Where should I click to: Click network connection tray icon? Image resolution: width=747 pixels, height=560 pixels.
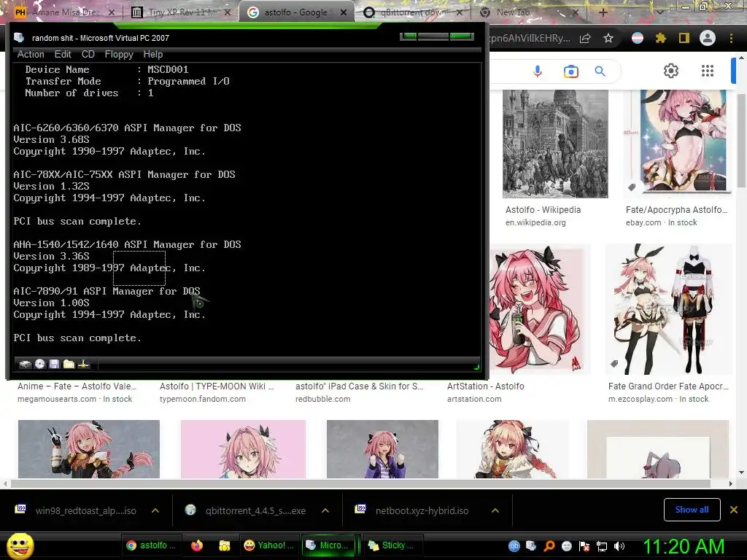point(602,546)
